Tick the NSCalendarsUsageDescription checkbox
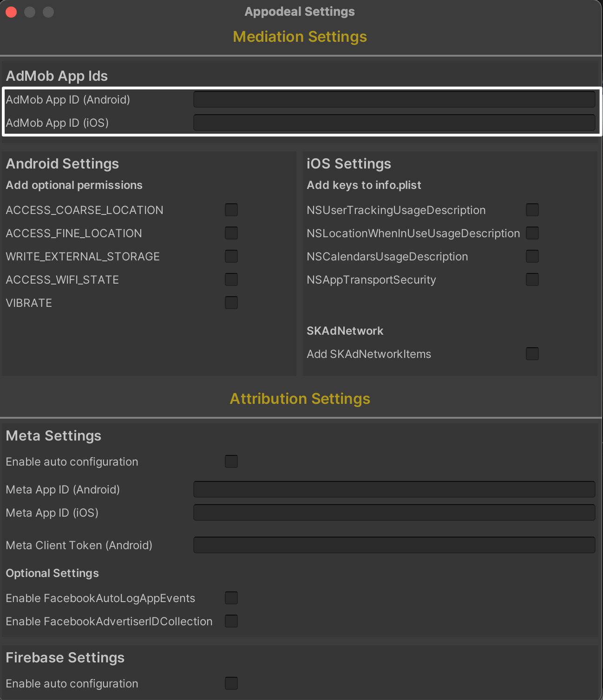 [x=532, y=256]
